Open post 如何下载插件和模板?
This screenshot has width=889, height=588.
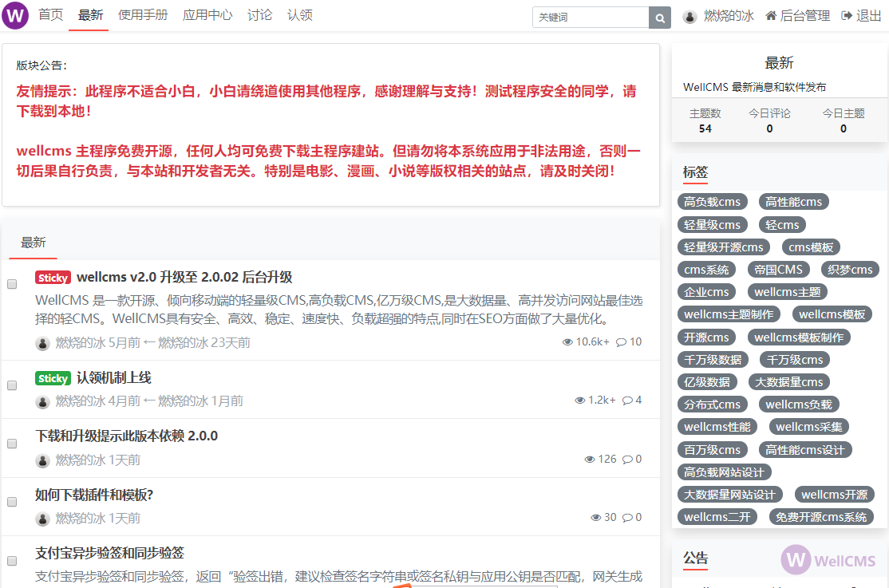94,495
